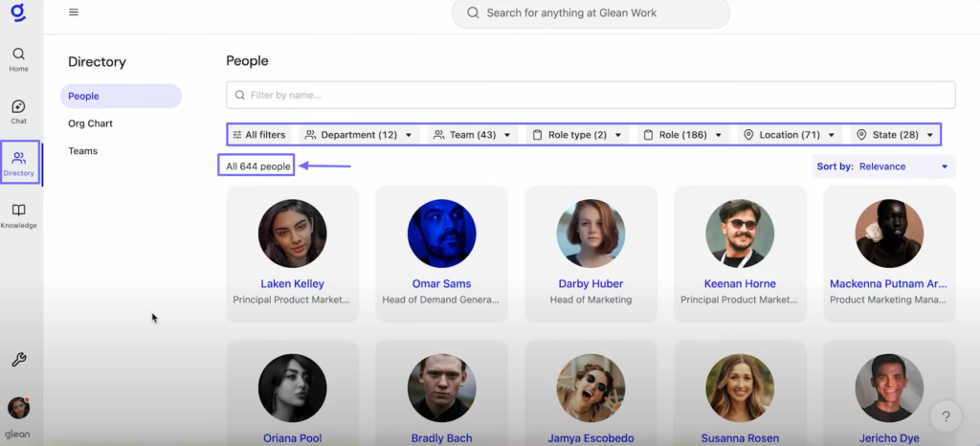Expand the State (28) filter
Image resolution: width=980 pixels, height=446 pixels.
click(x=895, y=135)
